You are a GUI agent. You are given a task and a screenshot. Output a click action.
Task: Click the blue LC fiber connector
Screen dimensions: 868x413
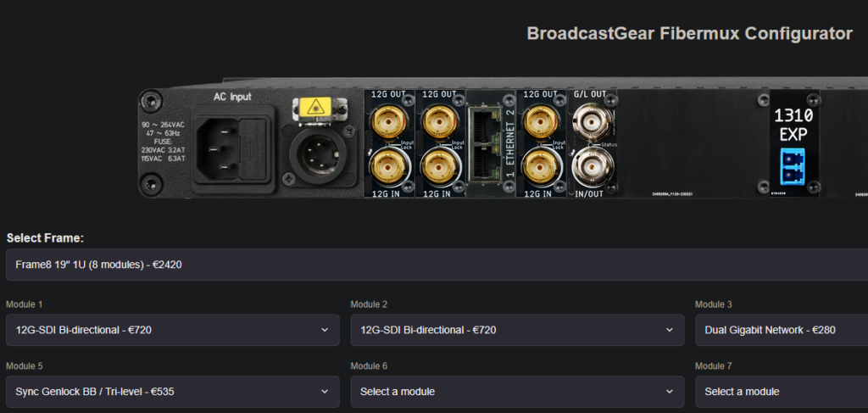coord(793,166)
